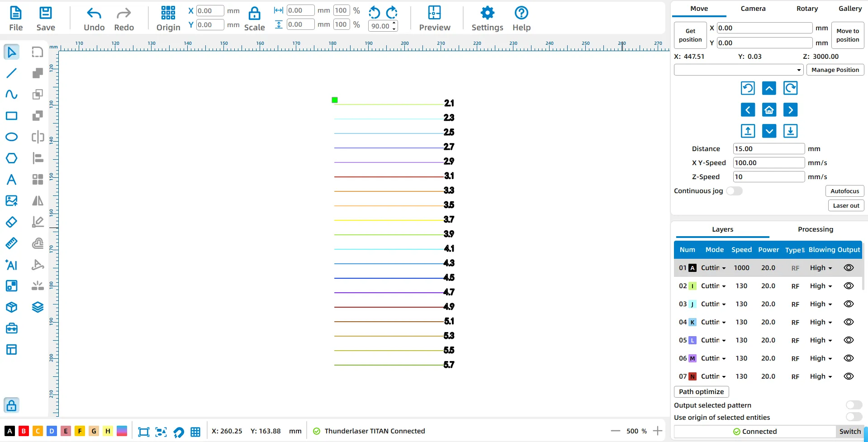The height and width of the screenshot is (442, 868).
Task: Click the Path optimize button
Action: click(701, 392)
